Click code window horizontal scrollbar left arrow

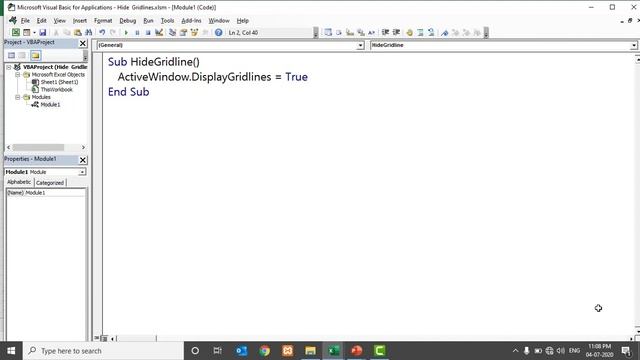113,338
